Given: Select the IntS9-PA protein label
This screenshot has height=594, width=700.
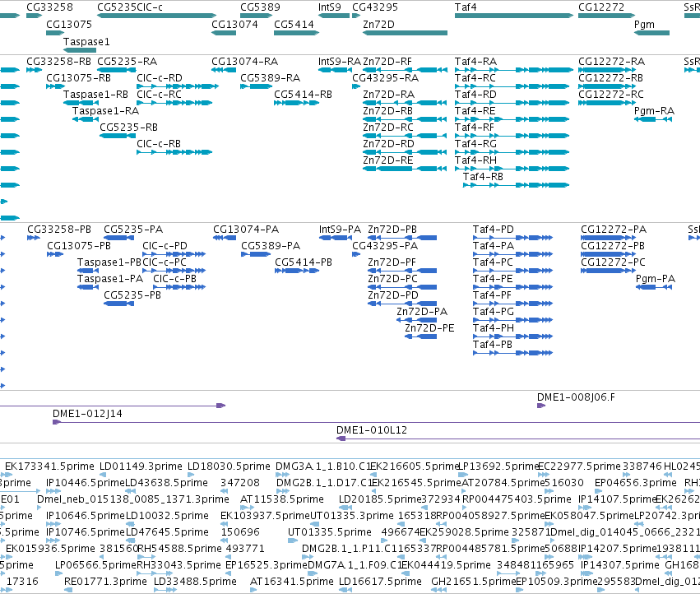Looking at the screenshot, I should (340, 229).
